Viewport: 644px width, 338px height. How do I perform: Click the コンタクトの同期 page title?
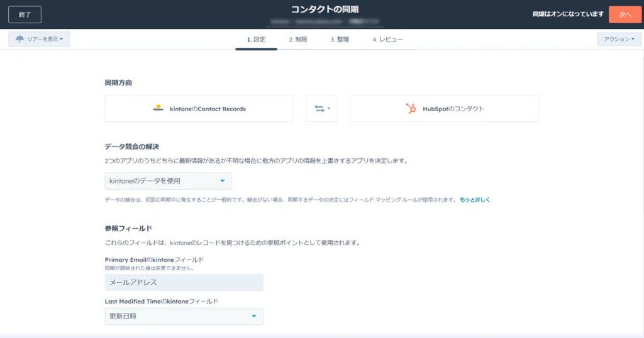325,9
